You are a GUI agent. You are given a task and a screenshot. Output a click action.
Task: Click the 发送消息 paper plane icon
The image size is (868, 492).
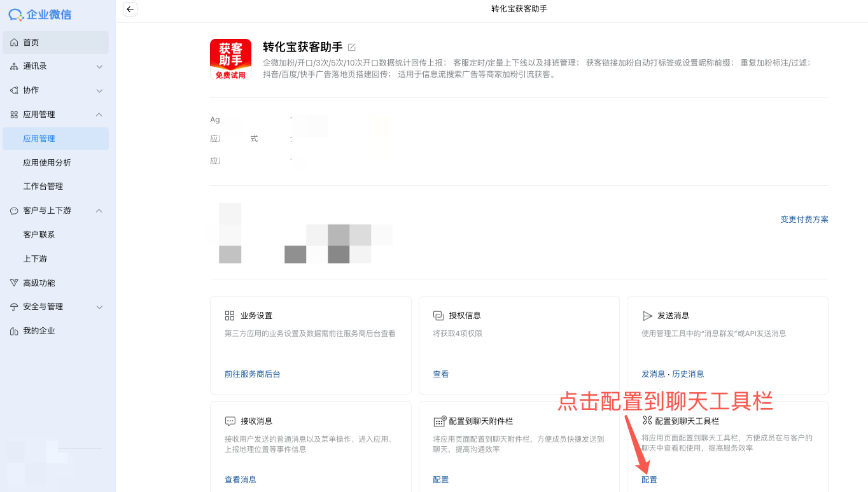pos(647,316)
